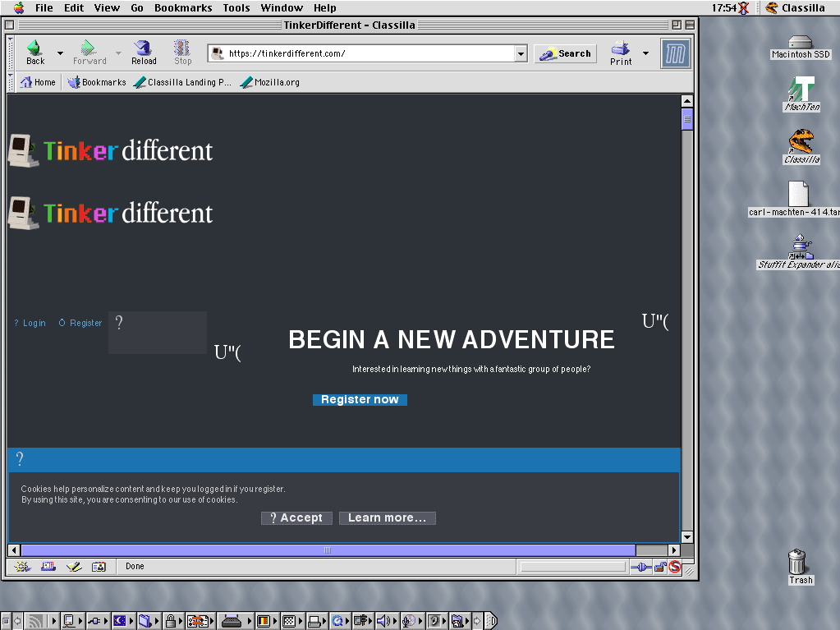Viewport: 840px width, 630px height.
Task: Collapse the personal bookmarks toolbar grippy
Action: (x=10, y=82)
